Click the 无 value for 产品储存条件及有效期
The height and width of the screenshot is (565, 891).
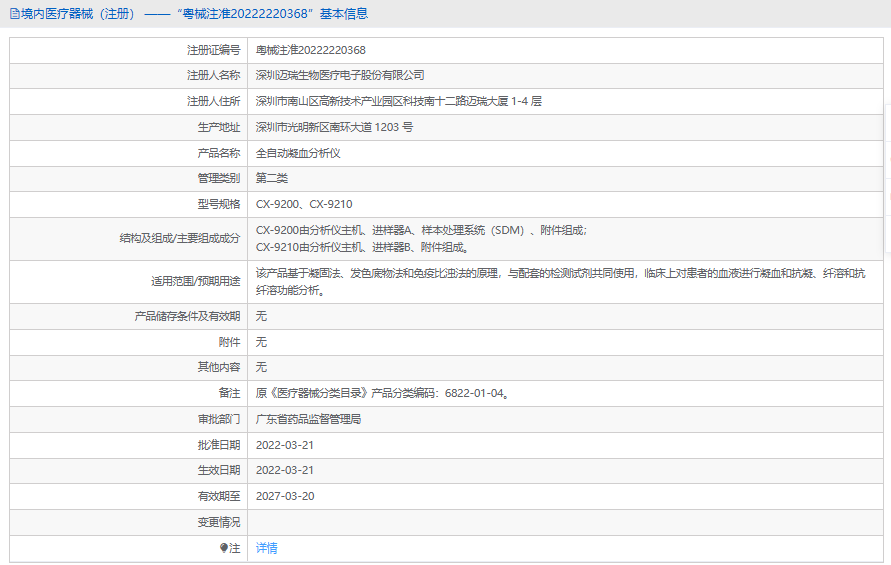point(261,316)
